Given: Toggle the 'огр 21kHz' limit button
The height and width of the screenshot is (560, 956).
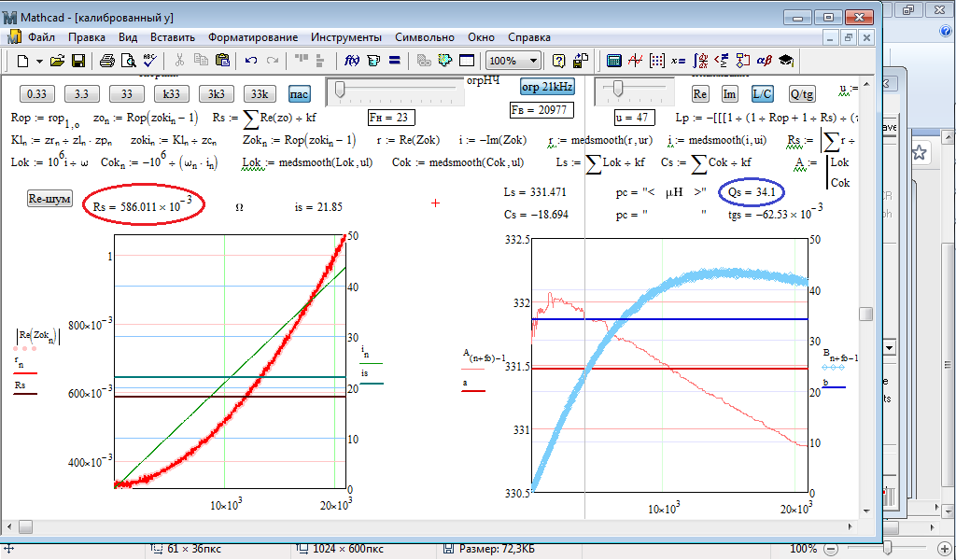Looking at the screenshot, I should (547, 87).
